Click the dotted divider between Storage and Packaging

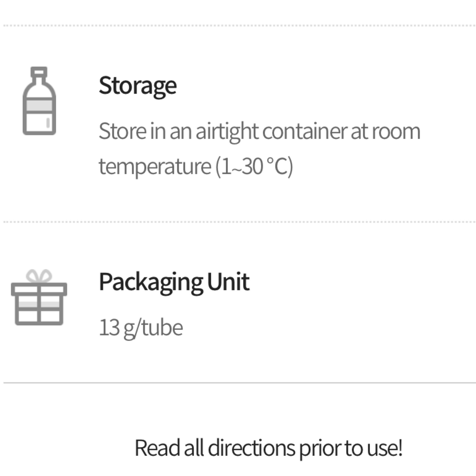pyautogui.click(x=238, y=222)
